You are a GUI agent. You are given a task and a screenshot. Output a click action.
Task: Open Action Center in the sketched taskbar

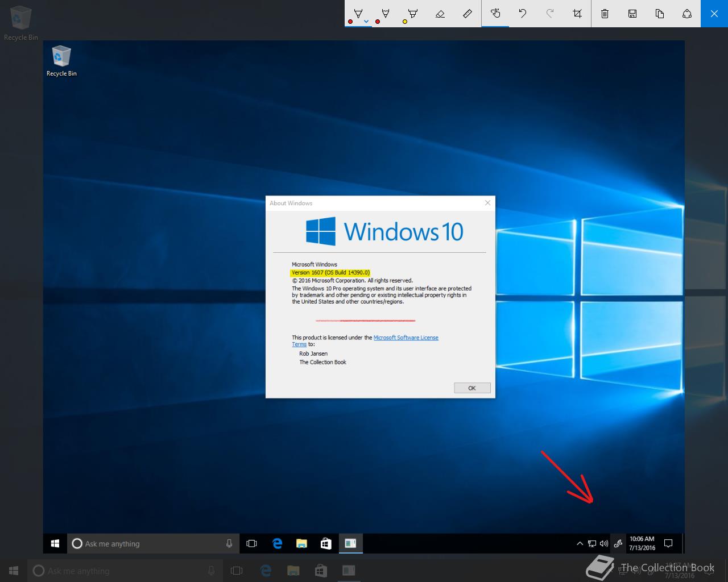(x=669, y=544)
